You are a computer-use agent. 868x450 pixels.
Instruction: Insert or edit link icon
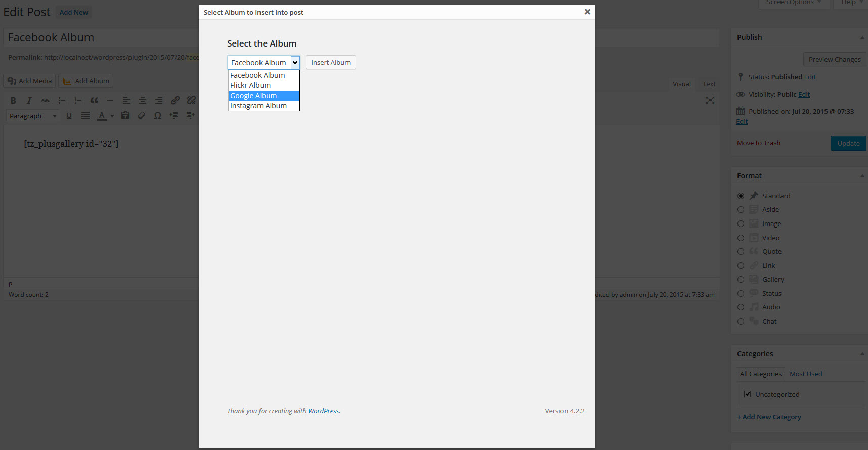175,100
